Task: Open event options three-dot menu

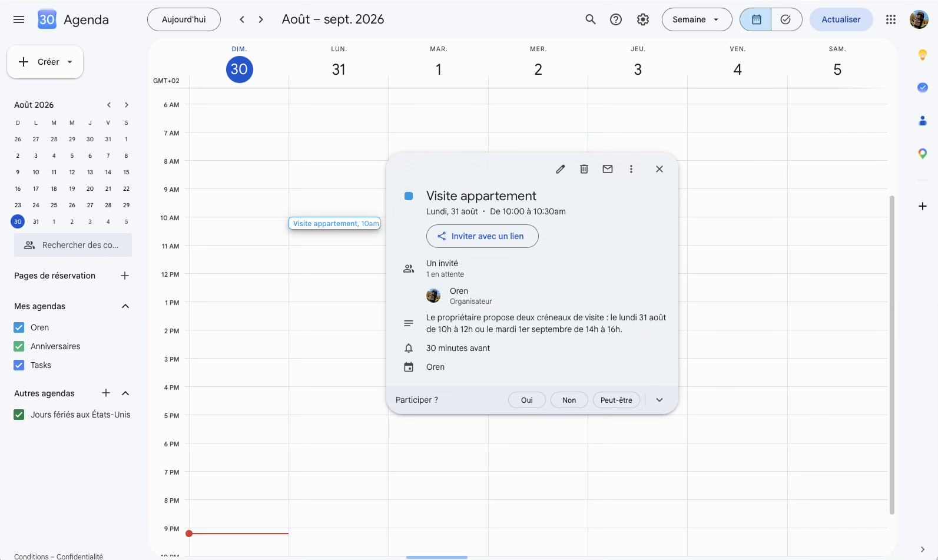Action: (x=631, y=169)
